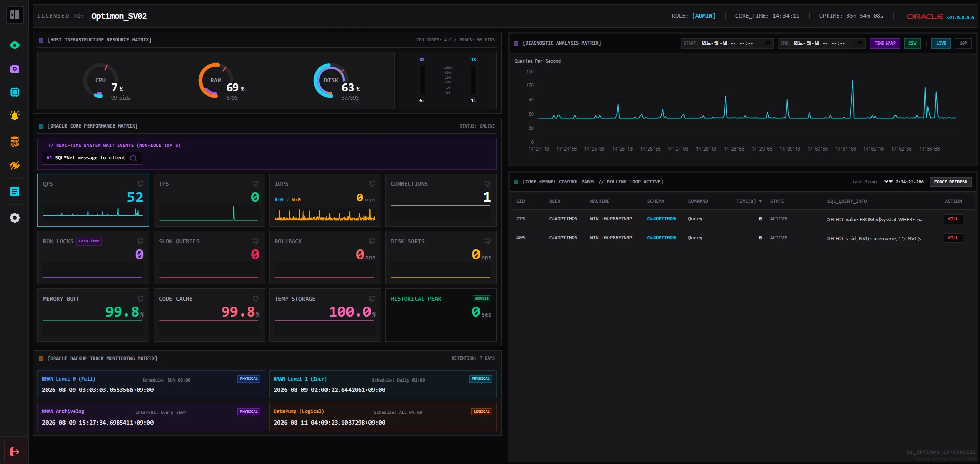
Task: Toggle the alert bell on the Rollback card
Action: click(372, 241)
